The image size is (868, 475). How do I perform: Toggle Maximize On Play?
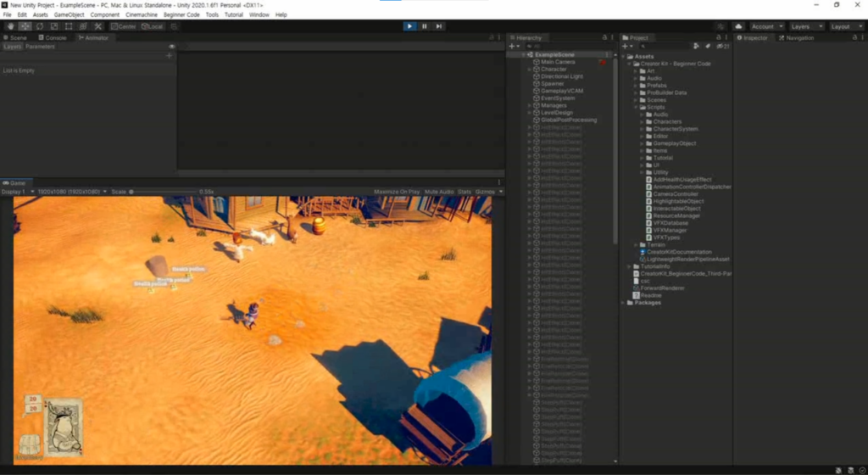[x=397, y=192]
